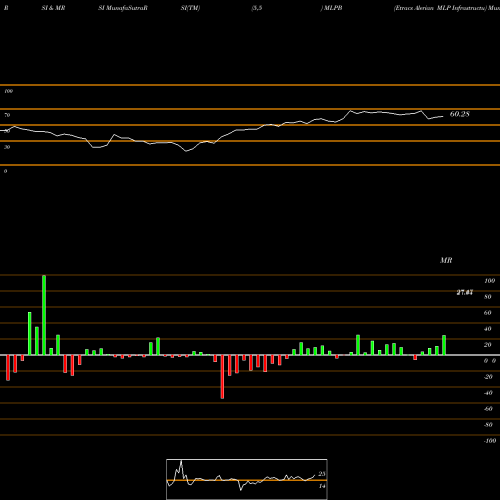Open the mini overview chart thumbnail
This screenshot has height=500, width=500.
pyautogui.click(x=247, y=479)
